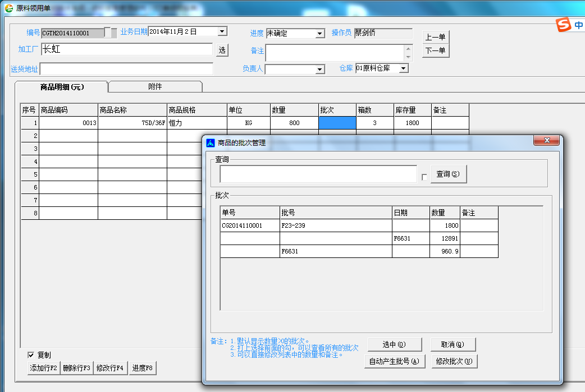Click the 选 button beside 加工厂
585x392 pixels.
(222, 50)
